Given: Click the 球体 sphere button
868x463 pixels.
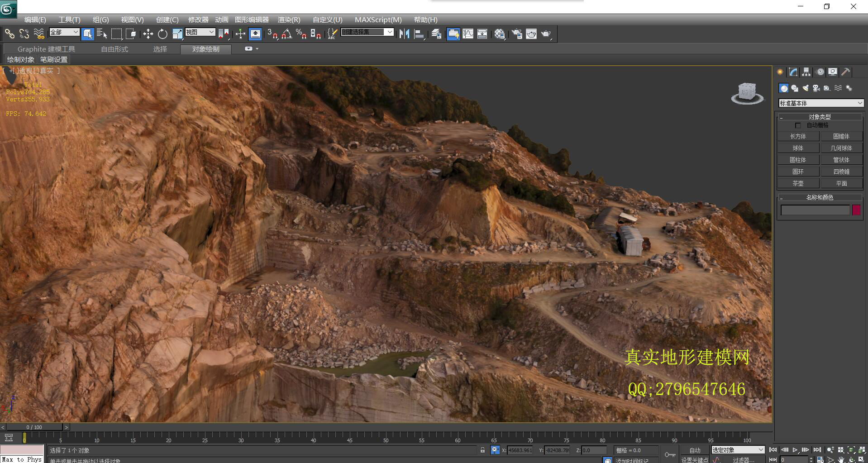Looking at the screenshot, I should (x=798, y=148).
